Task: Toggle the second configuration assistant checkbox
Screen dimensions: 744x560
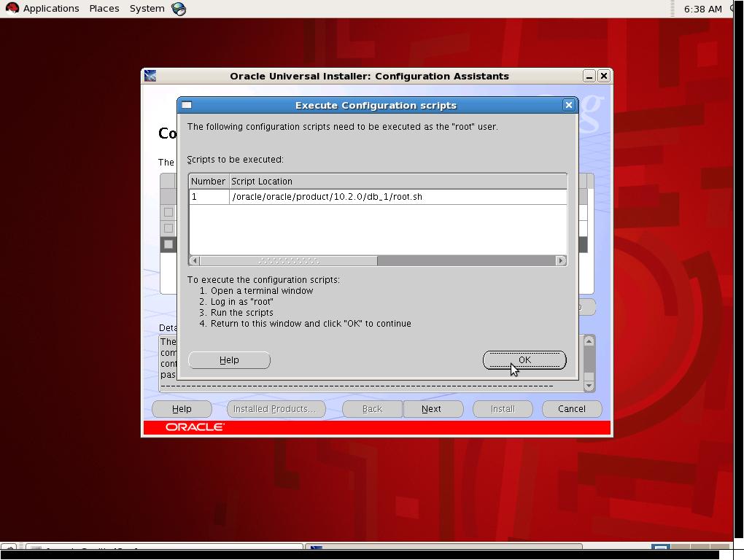Action: (x=168, y=228)
